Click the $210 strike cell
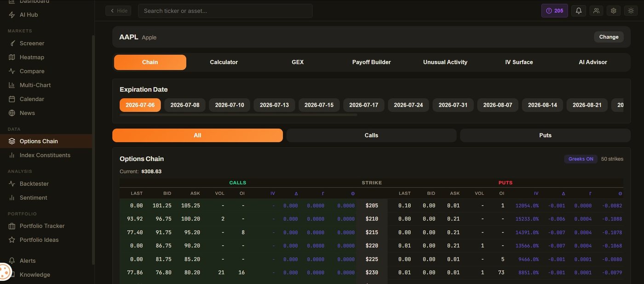The height and width of the screenshot is (284, 644). 372,219
